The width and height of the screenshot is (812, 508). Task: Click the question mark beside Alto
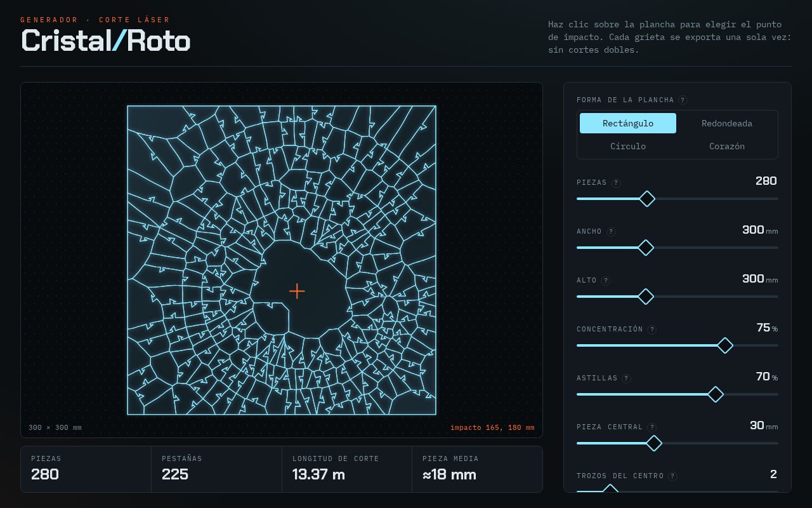(x=606, y=280)
